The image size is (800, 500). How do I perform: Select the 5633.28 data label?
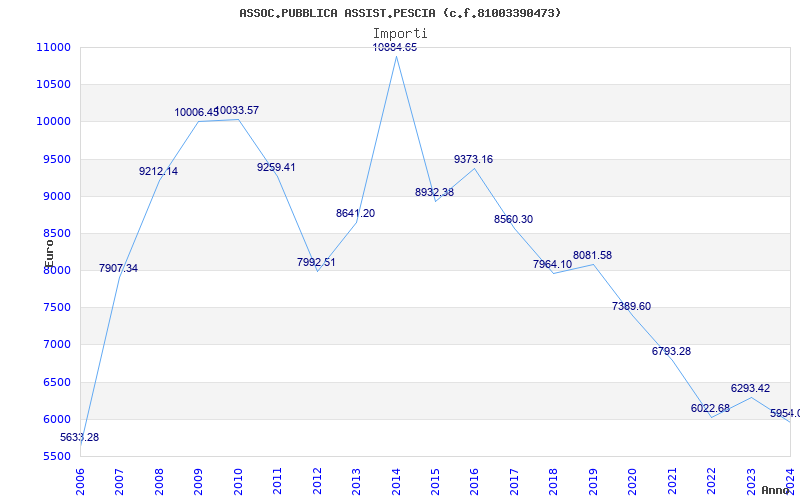point(80,437)
